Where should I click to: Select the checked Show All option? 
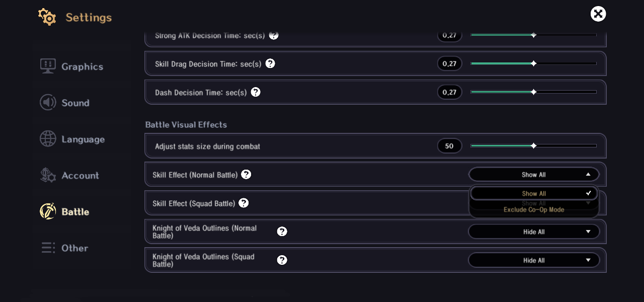point(534,193)
